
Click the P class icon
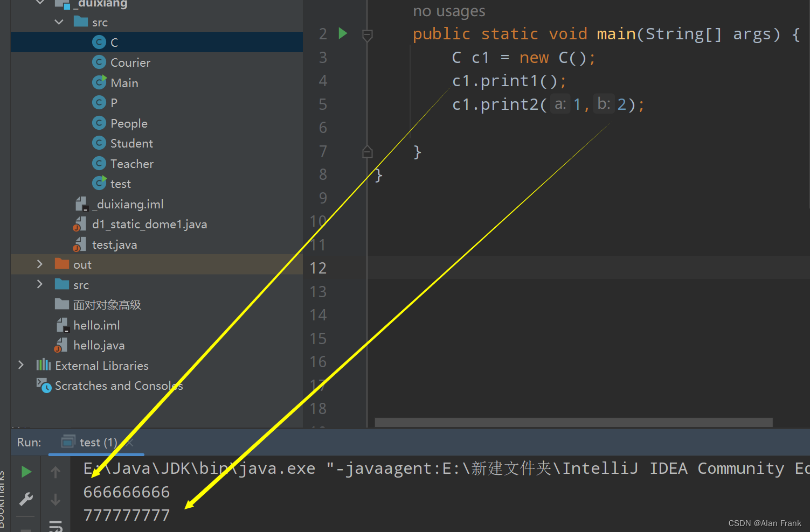[99, 103]
